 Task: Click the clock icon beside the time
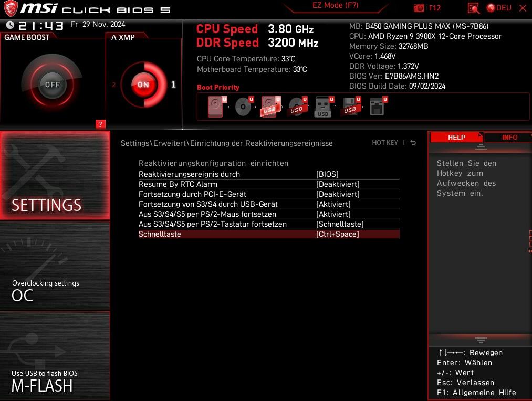click(10, 25)
